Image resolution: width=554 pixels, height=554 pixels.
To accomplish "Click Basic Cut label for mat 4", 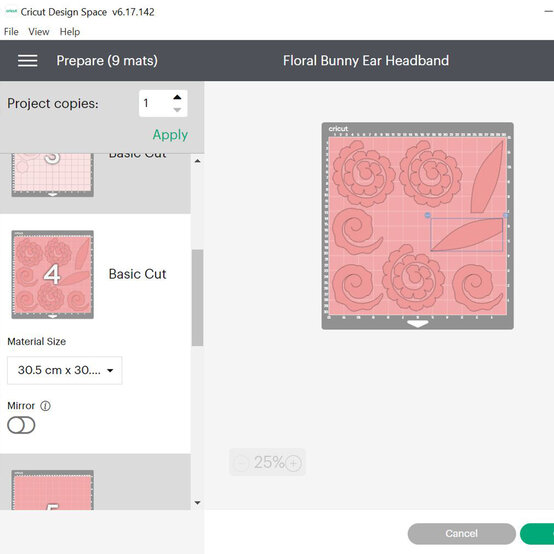I will [137, 274].
